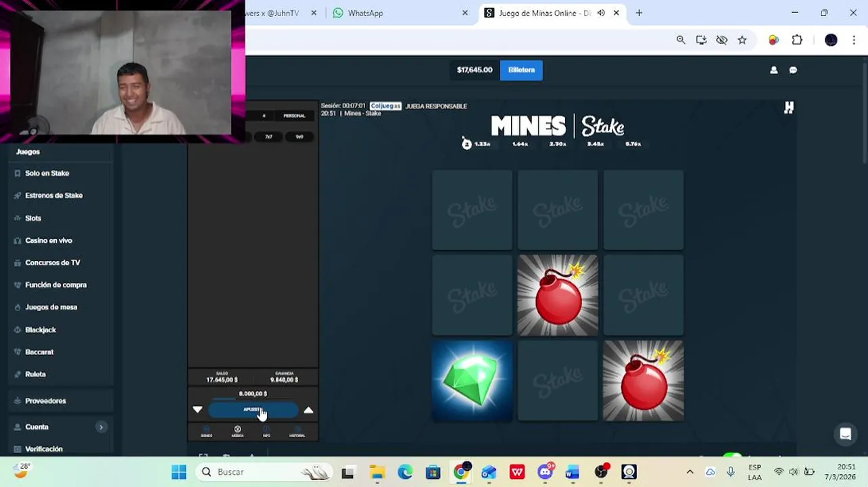The width and height of the screenshot is (868, 487).
Task: Select the 9x9 grid size
Action: [299, 137]
